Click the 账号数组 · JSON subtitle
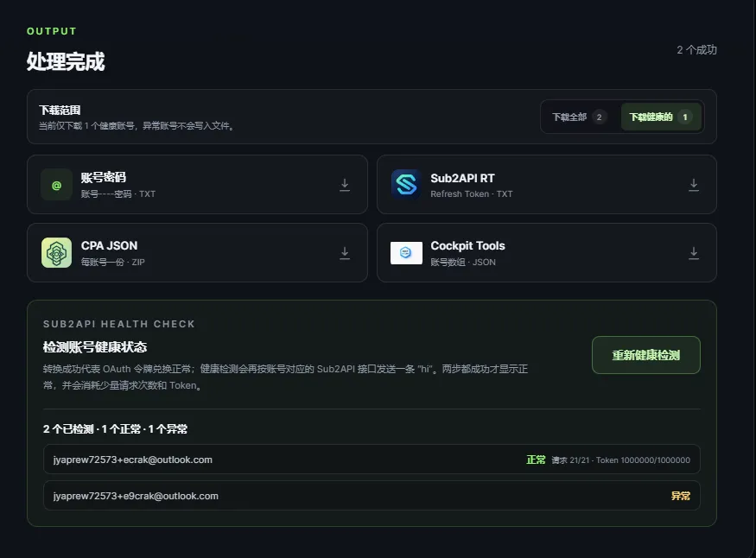Image resolution: width=756 pixels, height=558 pixels. pos(463,262)
